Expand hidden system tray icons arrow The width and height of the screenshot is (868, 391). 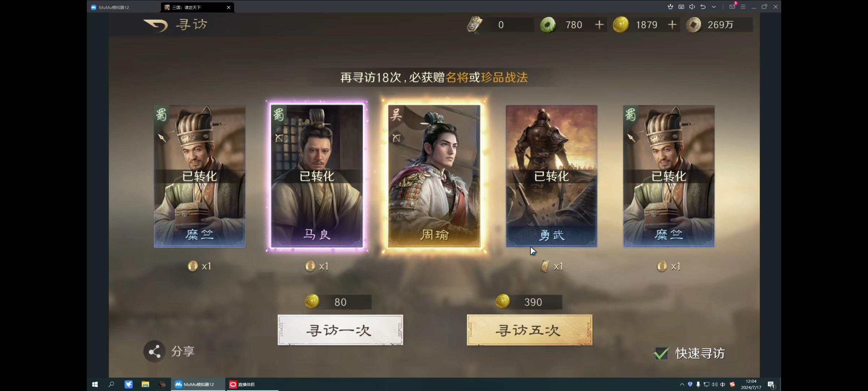pyautogui.click(x=682, y=384)
